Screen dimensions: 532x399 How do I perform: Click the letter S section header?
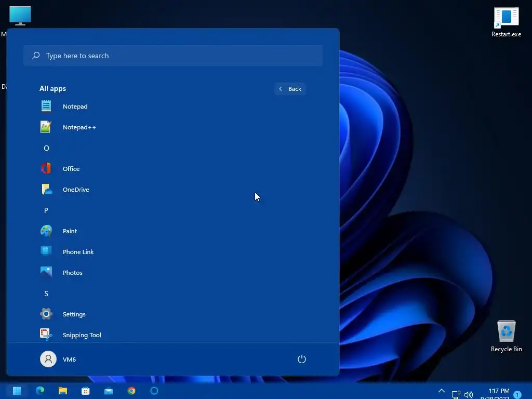(46, 294)
